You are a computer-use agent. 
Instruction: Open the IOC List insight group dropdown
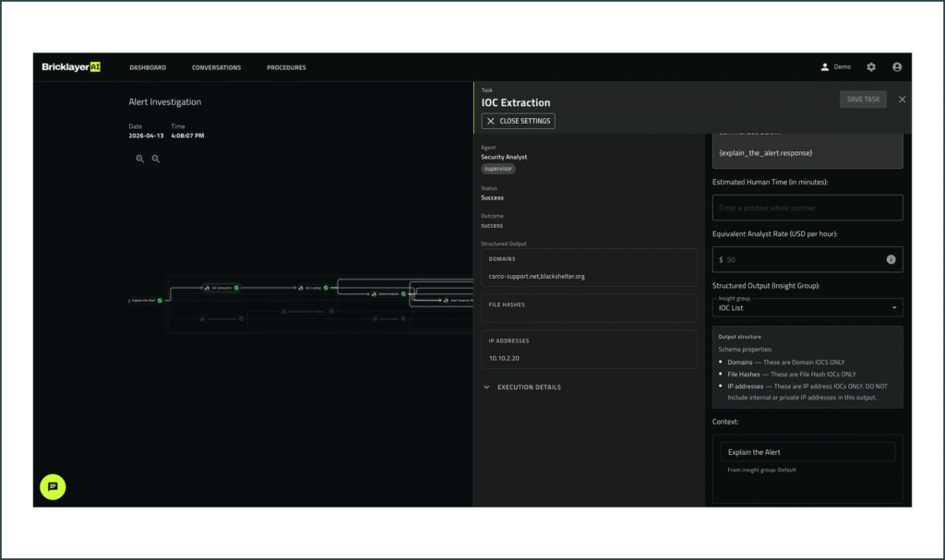[x=807, y=308]
